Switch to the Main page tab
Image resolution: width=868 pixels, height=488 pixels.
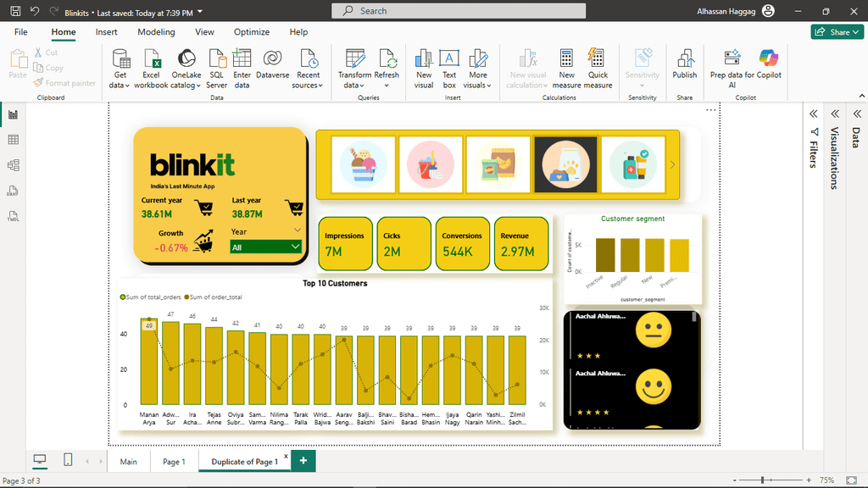click(x=128, y=462)
